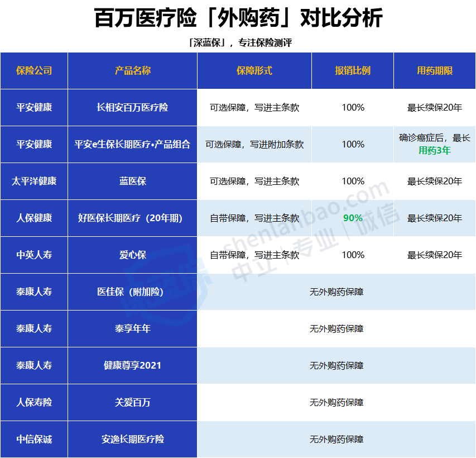Click the company name 中信保诚
The image size is (476, 458).
(34, 439)
